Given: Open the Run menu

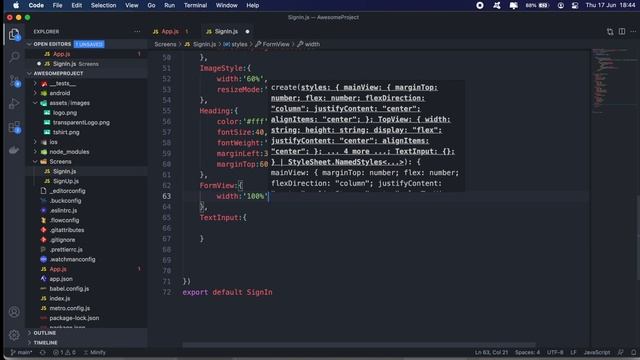Looking at the screenshot, I should coord(169,5).
